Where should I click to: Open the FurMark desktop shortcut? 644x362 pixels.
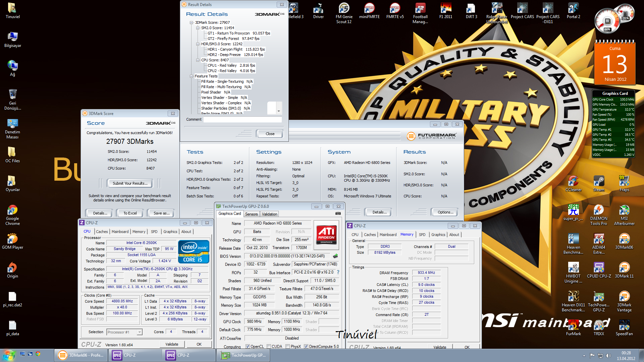573,328
